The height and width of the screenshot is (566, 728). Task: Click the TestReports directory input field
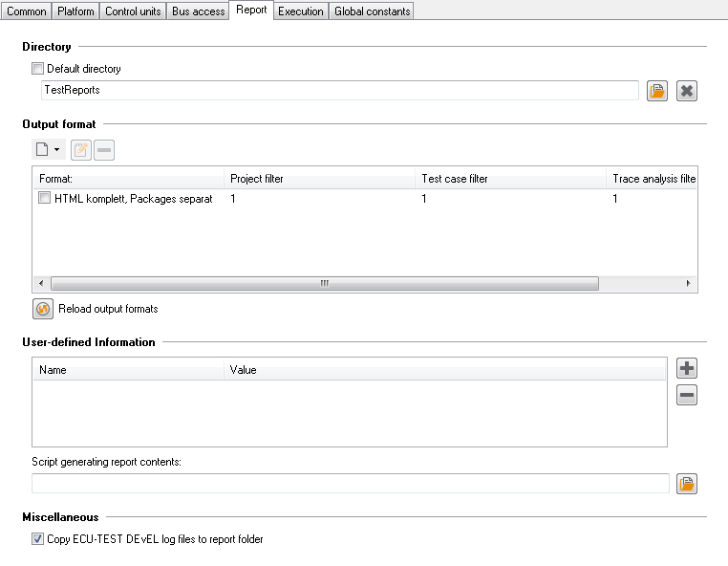[x=340, y=90]
